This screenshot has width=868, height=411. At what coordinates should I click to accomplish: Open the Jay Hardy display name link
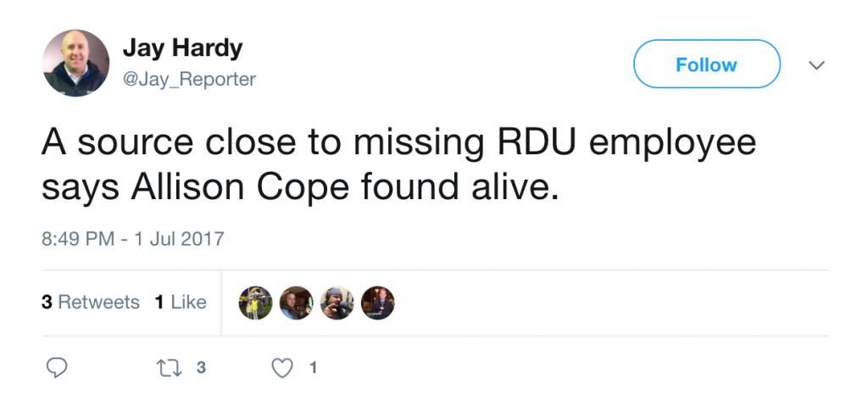(182, 49)
